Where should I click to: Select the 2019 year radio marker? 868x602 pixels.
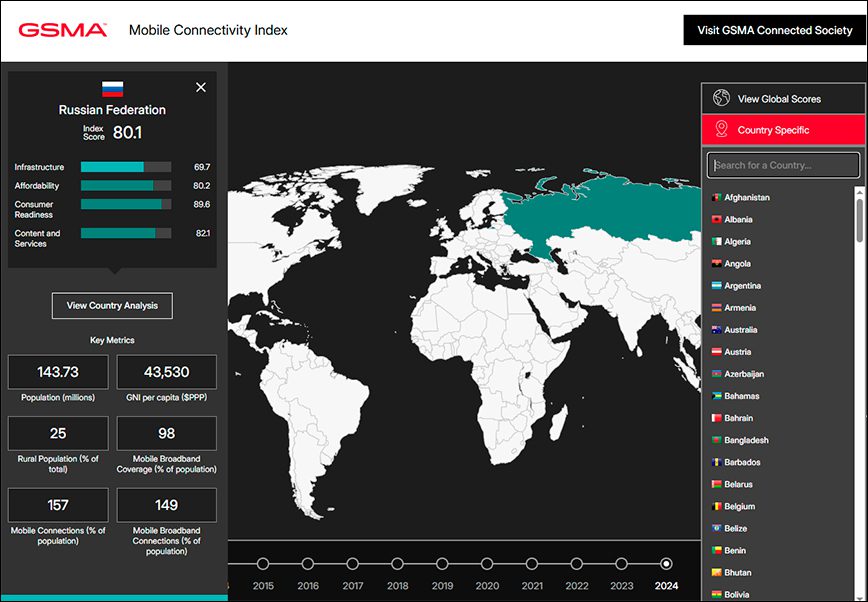tap(442, 564)
